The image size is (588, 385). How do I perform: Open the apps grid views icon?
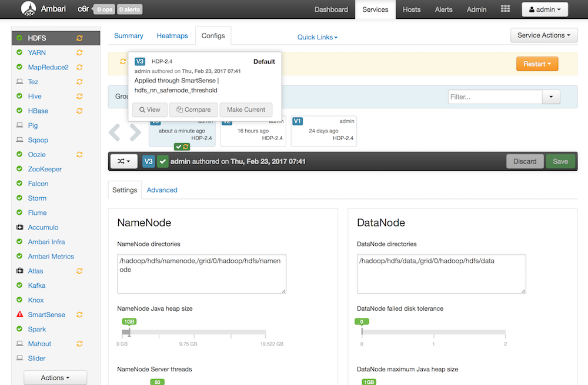(505, 9)
